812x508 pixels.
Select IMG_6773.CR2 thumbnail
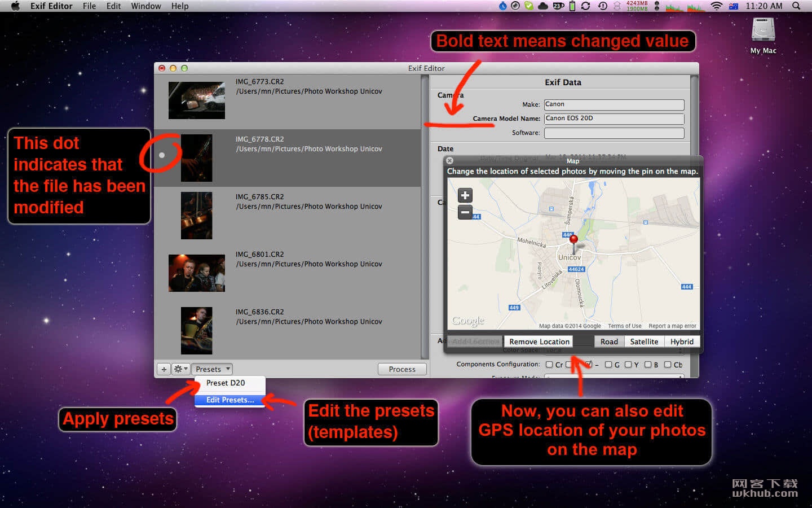click(197, 100)
